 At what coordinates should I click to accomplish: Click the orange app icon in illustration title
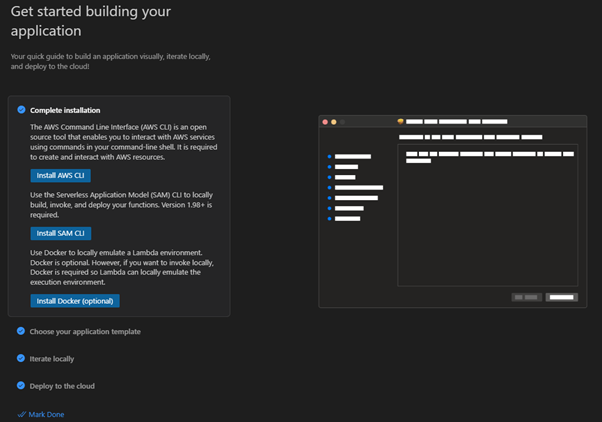coord(400,121)
